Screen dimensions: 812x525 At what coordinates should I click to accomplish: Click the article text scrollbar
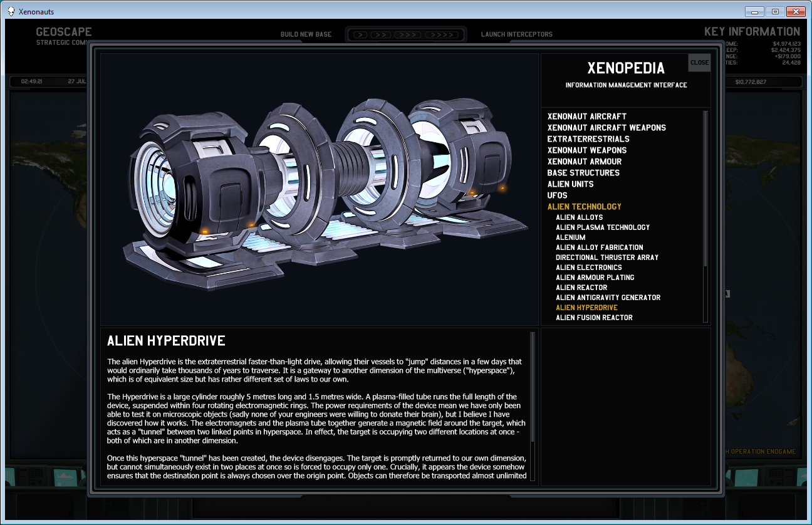[533, 406]
